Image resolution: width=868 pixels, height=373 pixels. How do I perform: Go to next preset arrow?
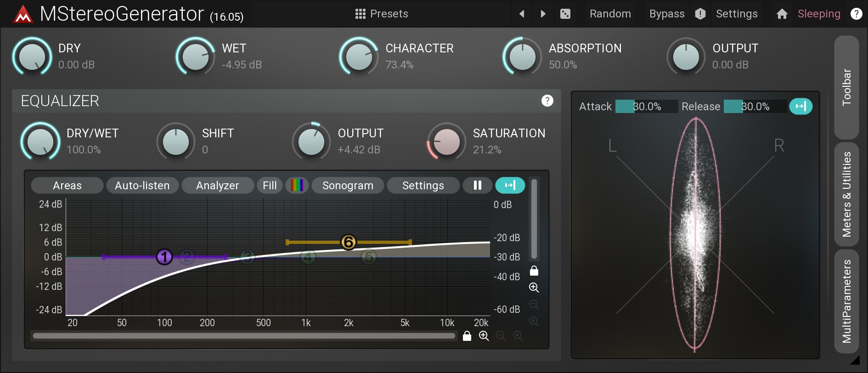click(x=543, y=14)
